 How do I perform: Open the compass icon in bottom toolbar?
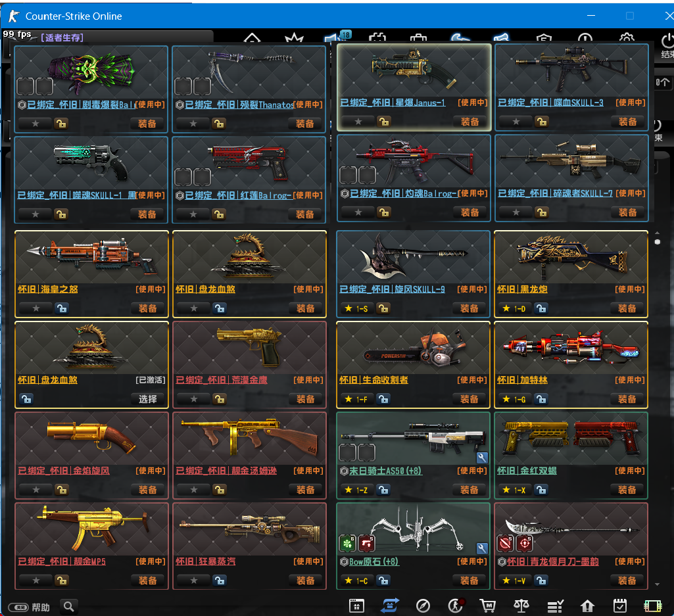[423, 606]
